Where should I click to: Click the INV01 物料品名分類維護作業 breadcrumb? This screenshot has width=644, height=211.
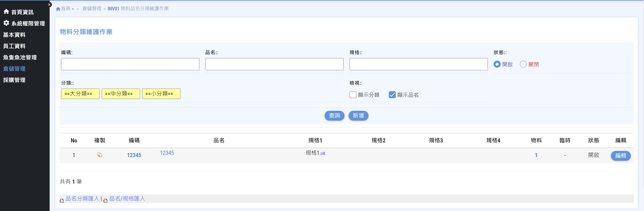(x=138, y=8)
